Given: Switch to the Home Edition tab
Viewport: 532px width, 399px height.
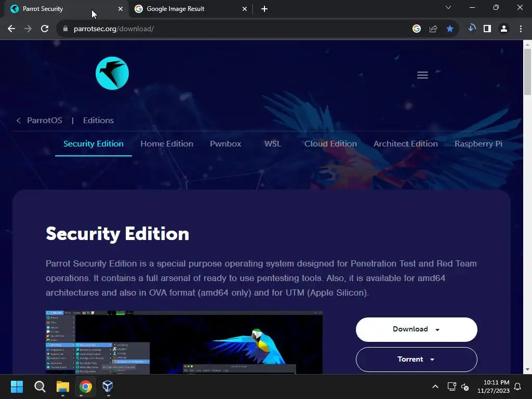Looking at the screenshot, I should pos(167,144).
